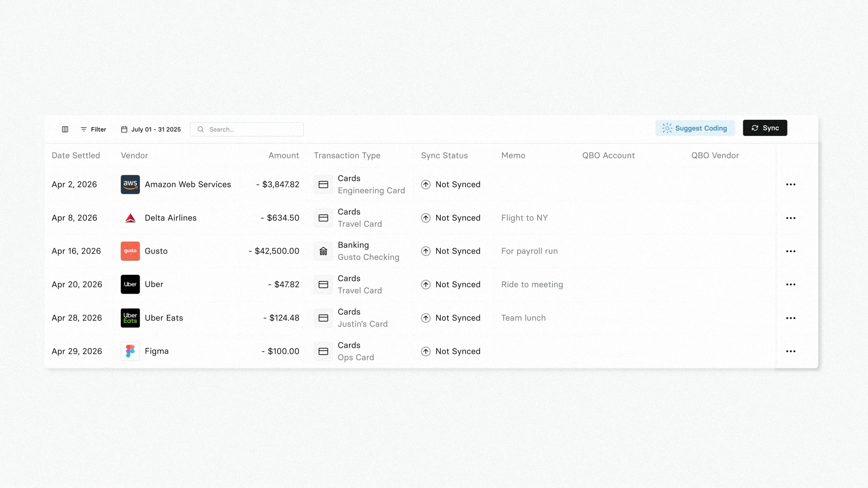
Task: Open the more options menu in the Apr 20 row
Action: [791, 284]
